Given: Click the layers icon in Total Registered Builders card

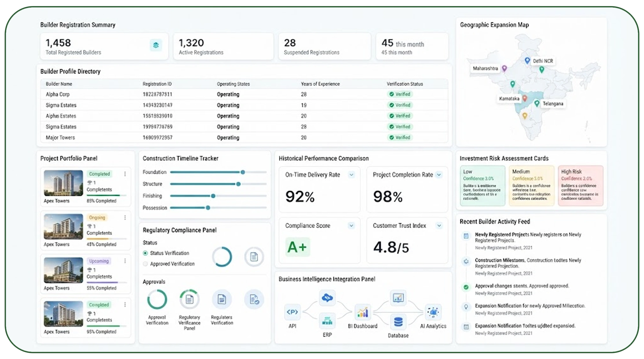Looking at the screenshot, I should click(156, 45).
